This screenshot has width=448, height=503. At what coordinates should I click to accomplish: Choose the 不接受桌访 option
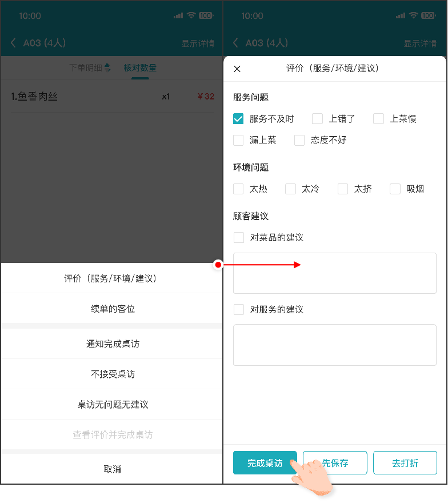[113, 374]
